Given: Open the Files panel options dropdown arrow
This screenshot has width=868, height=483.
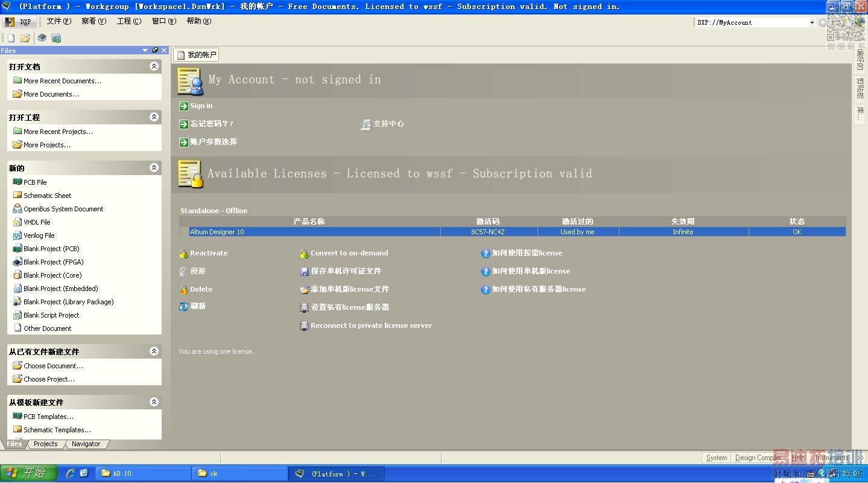Looking at the screenshot, I should (145, 51).
